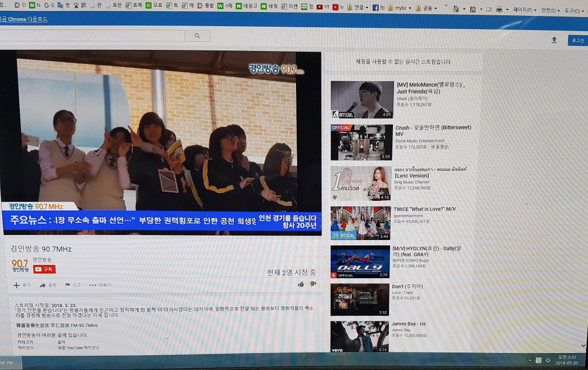
Task: Click the printer icon in browser toolbar
Action: (x=499, y=10)
